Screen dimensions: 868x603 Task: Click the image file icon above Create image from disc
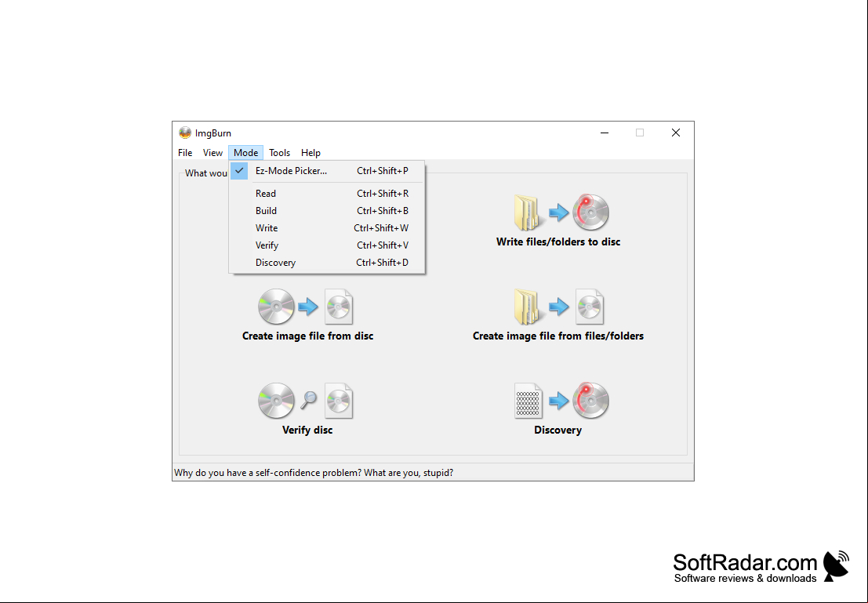338,307
